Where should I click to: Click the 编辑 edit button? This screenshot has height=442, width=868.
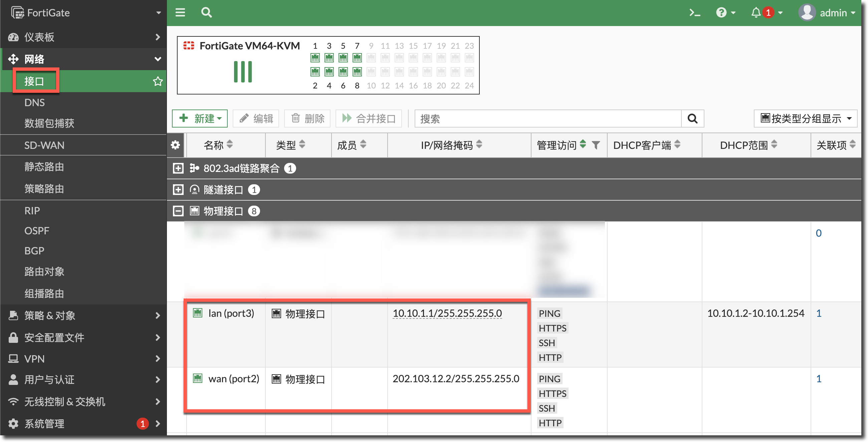pyautogui.click(x=256, y=119)
